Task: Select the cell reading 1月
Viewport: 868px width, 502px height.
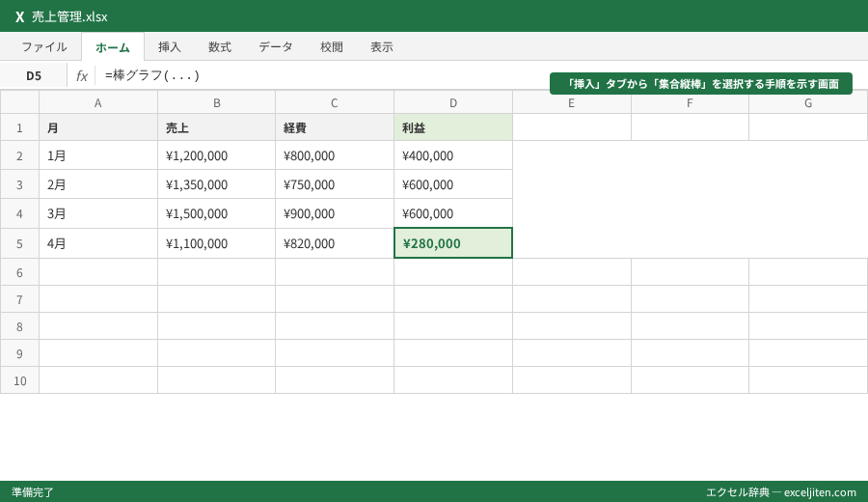Action: point(98,155)
